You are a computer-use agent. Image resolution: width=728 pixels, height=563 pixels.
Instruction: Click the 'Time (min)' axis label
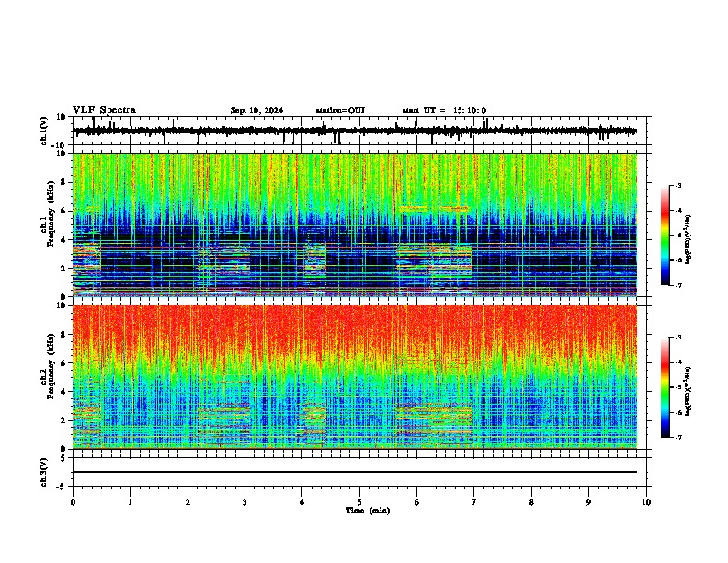(368, 511)
